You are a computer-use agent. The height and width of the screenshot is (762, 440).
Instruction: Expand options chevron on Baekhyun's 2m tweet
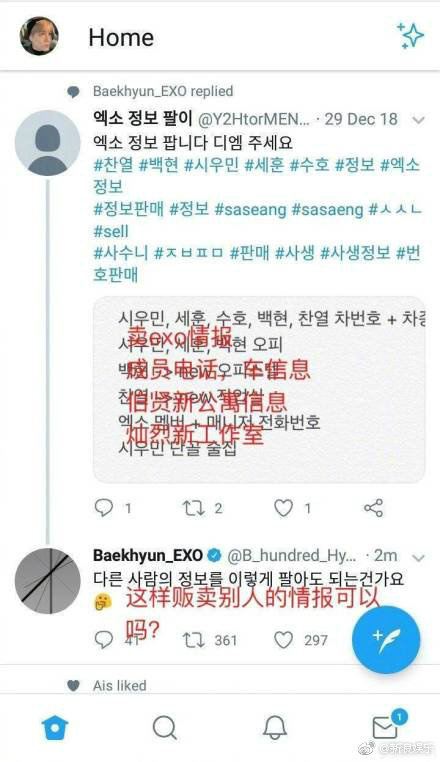click(418, 557)
